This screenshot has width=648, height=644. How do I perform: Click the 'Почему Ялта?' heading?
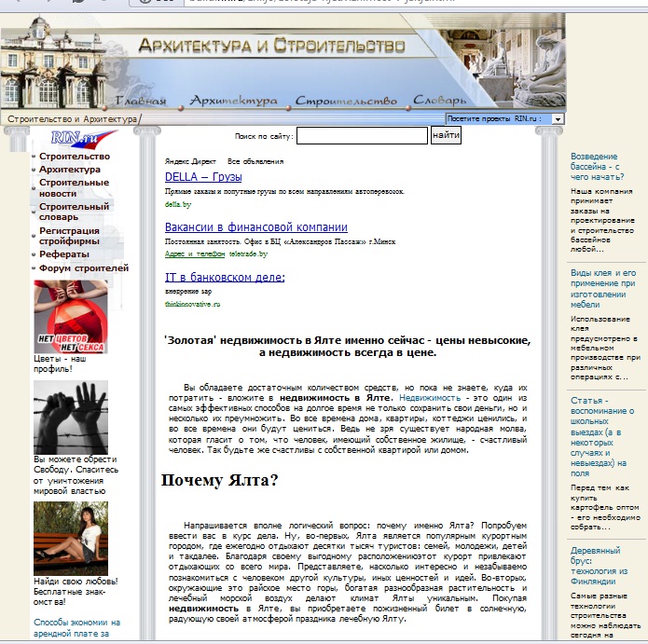(x=219, y=480)
